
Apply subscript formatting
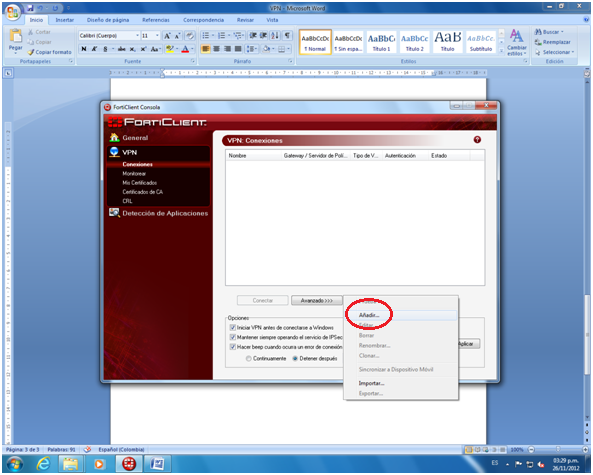tap(132, 49)
